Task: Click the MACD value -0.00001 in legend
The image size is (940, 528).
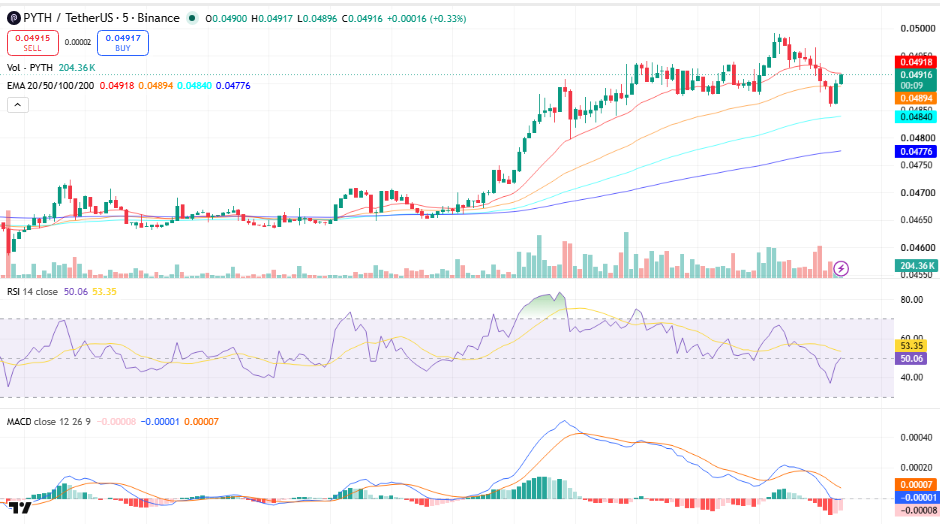Action: click(x=160, y=422)
